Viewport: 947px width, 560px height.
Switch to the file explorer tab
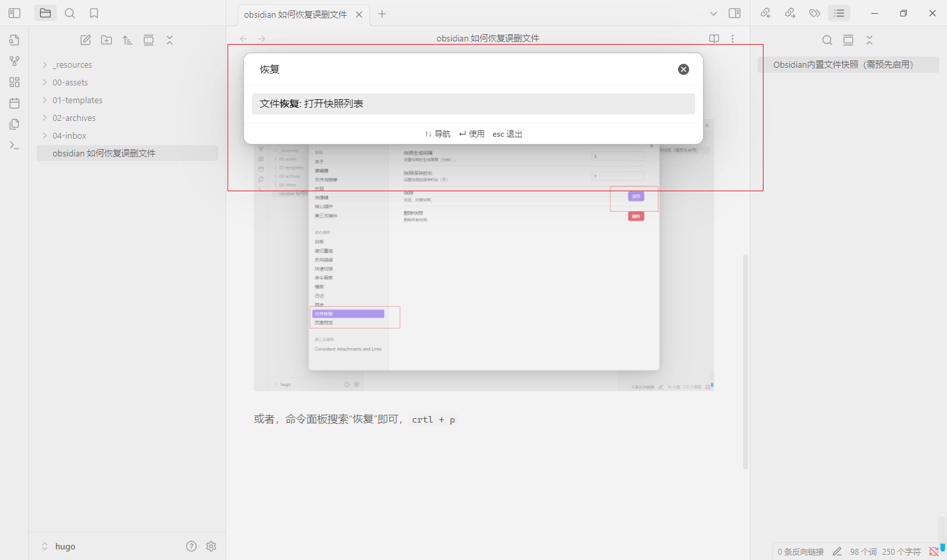pyautogui.click(x=45, y=13)
